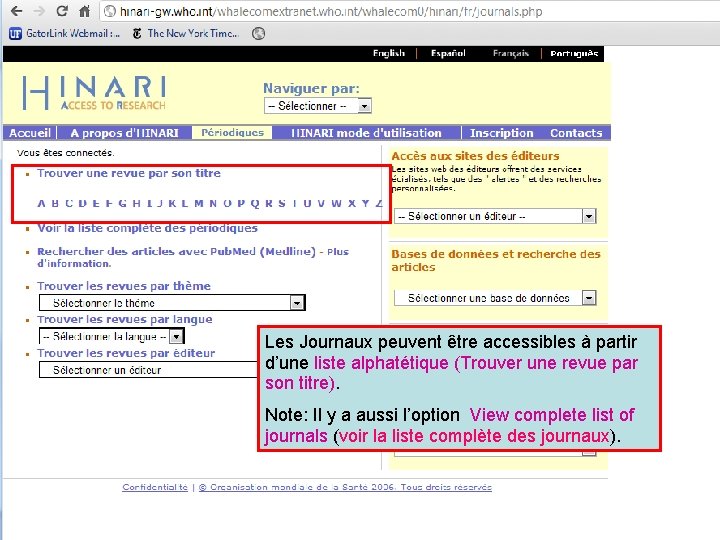Click Voir la liste complète des périodiques

click(147, 228)
